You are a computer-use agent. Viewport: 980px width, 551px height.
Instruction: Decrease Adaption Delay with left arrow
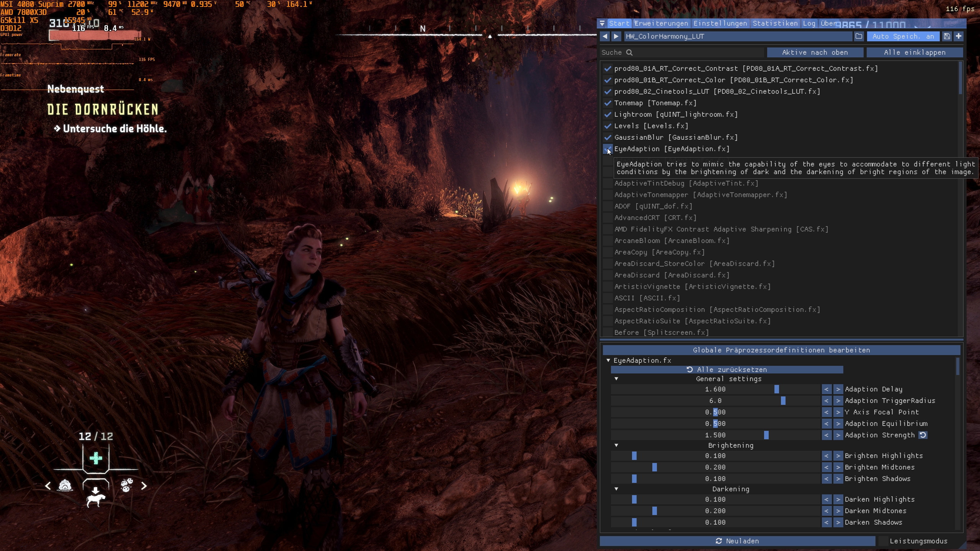826,389
